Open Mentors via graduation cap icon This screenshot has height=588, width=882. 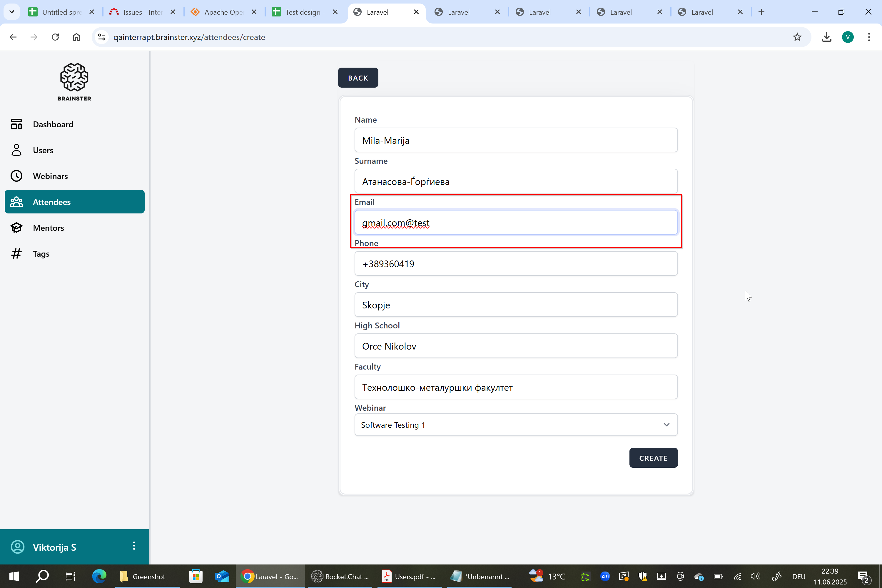pyautogui.click(x=16, y=228)
